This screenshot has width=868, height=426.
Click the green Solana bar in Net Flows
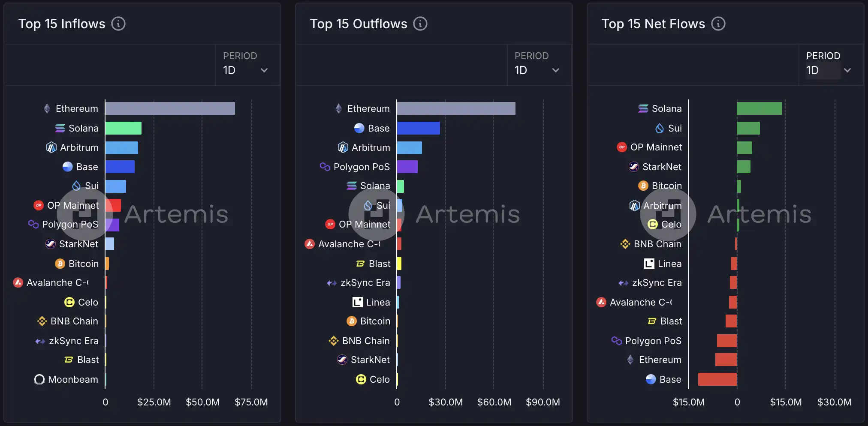pos(759,108)
